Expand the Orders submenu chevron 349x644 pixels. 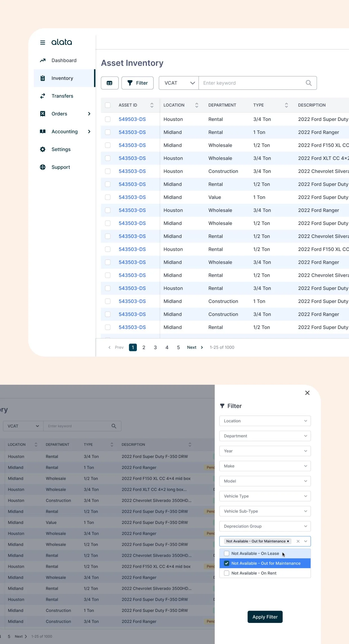tap(89, 114)
